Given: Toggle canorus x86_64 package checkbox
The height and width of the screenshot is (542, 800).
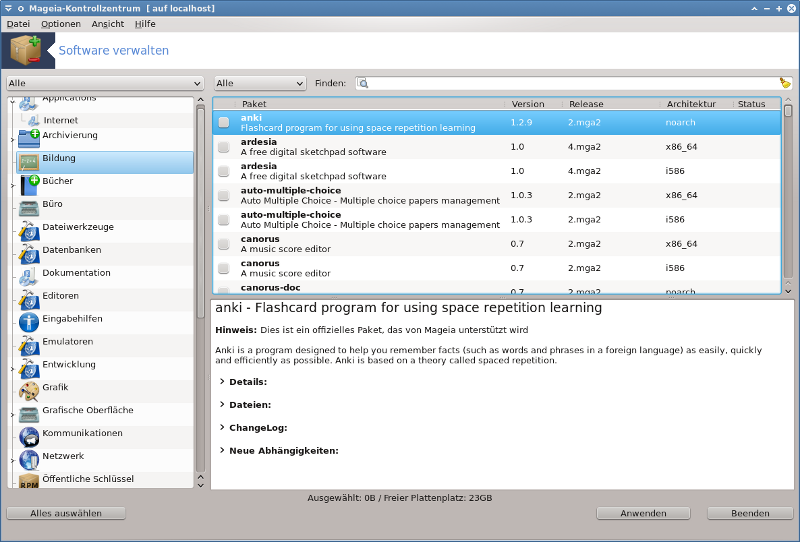Looking at the screenshot, I should click(223, 244).
